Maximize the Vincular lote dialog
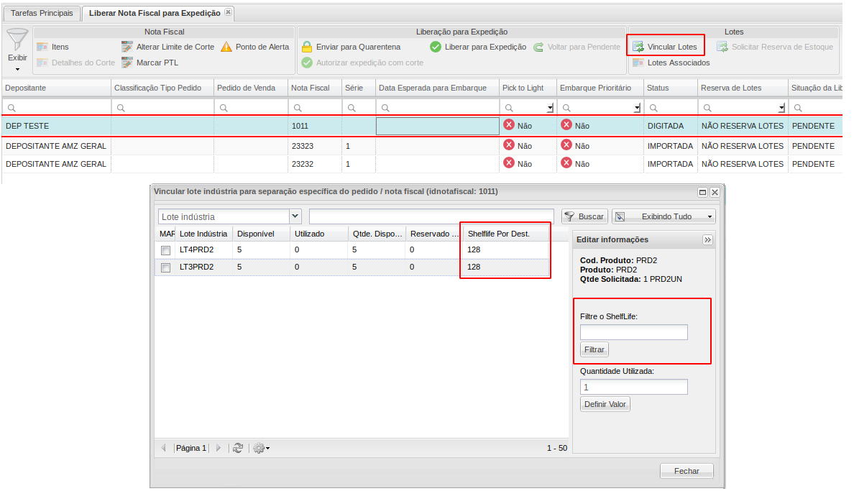This screenshot has width=854, height=504. tap(702, 193)
